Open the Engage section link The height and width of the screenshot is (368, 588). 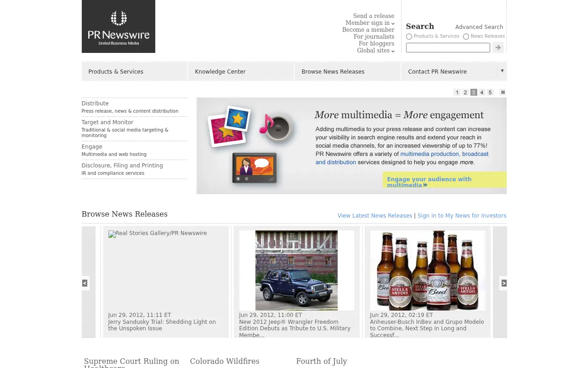92,147
